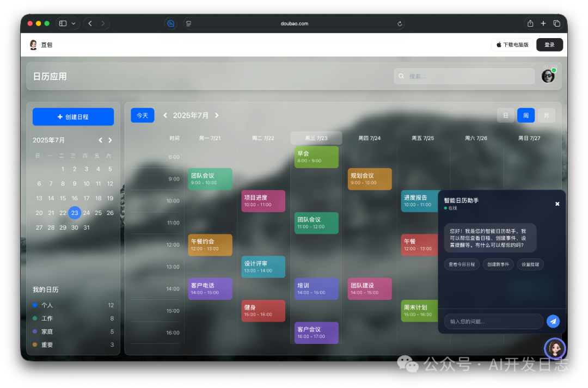This screenshot has height=388, width=588.
Task: Open the Friday 午餐 12:00 - 13:00 event
Action: tap(419, 245)
